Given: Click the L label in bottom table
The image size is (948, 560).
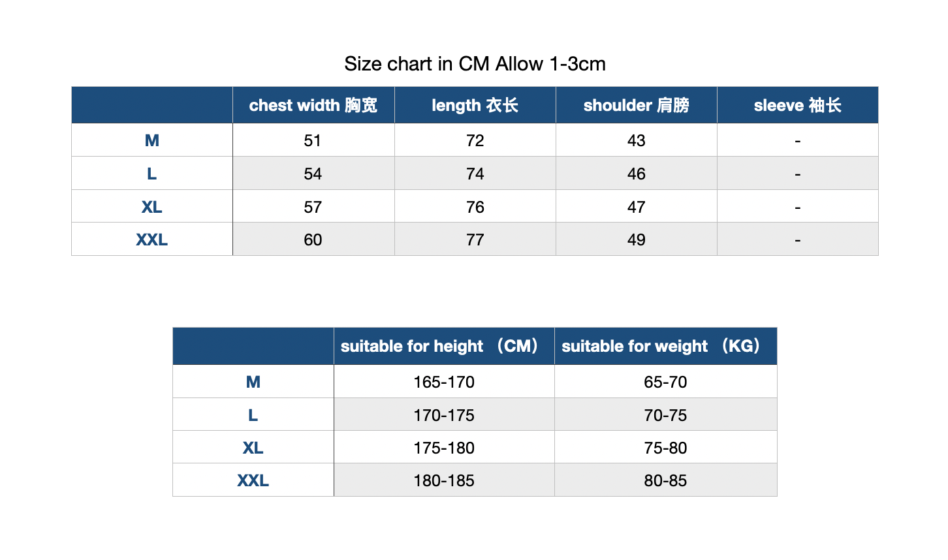Looking at the screenshot, I should 253,415.
